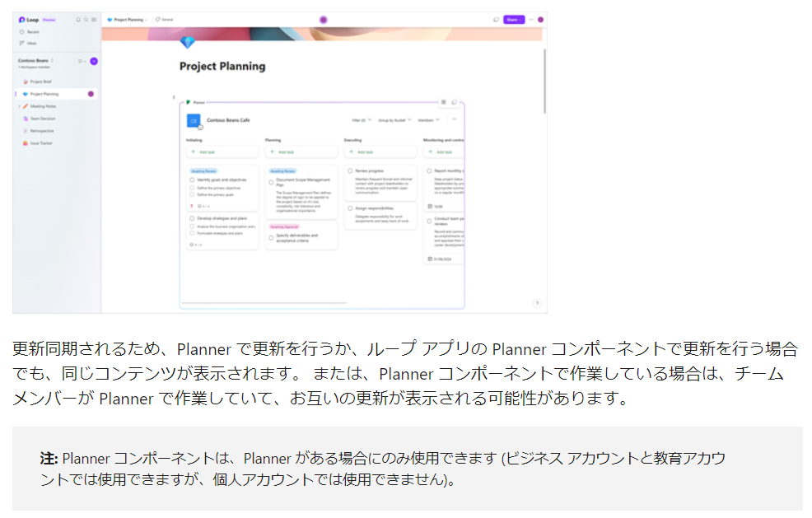This screenshot has width=812, height=518.
Task: Open comments from the top bar
Action: pos(497,18)
